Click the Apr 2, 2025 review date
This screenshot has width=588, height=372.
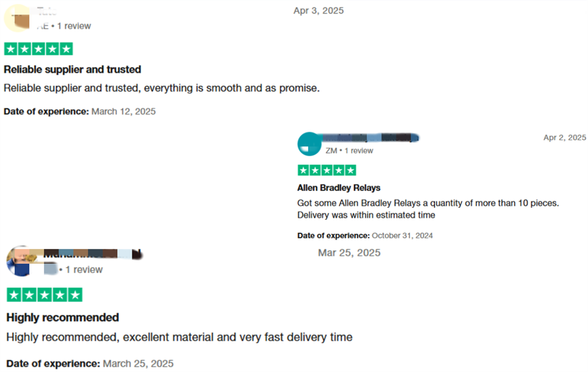[x=564, y=138]
